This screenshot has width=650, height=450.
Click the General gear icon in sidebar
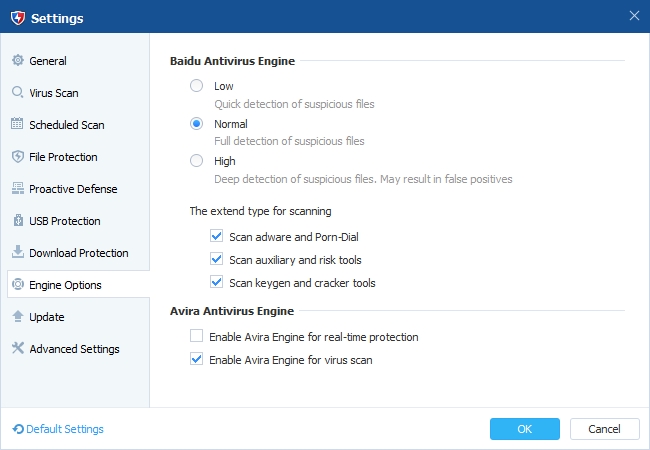[17, 61]
